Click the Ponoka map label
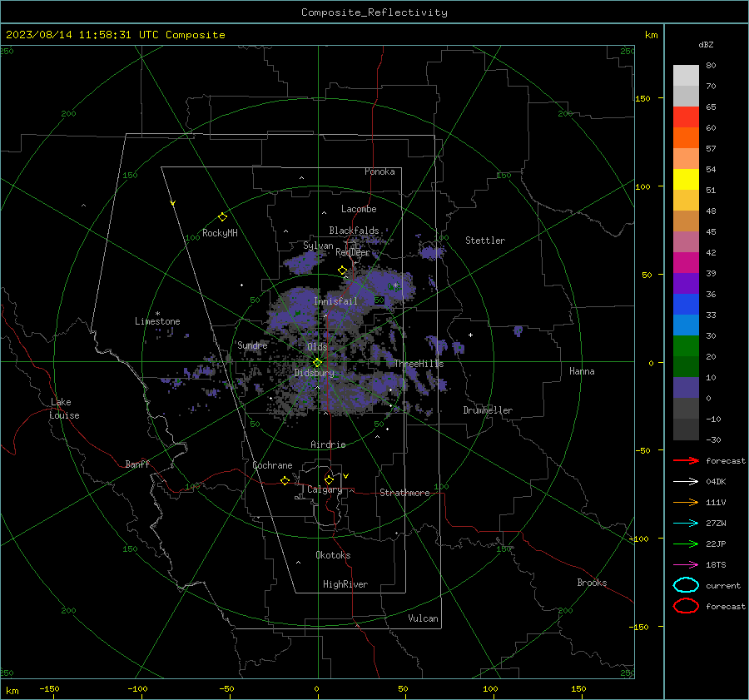This screenshot has width=749, height=700. [x=379, y=171]
